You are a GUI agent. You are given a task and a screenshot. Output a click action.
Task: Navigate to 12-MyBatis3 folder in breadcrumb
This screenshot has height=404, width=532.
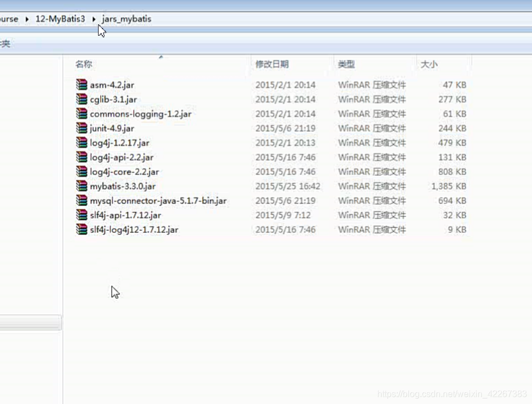pos(61,19)
